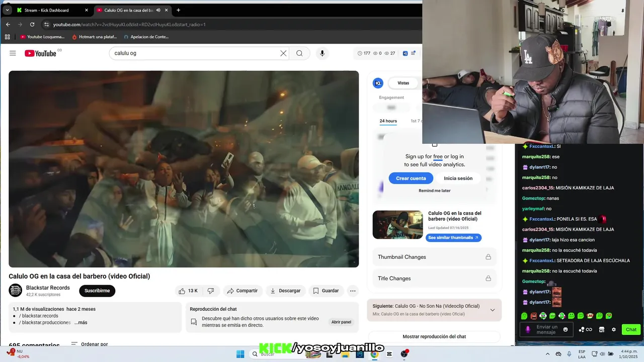Image resolution: width=644 pixels, height=362 pixels.
Task: Start voice search with the microphone icon
Action: [323, 53]
